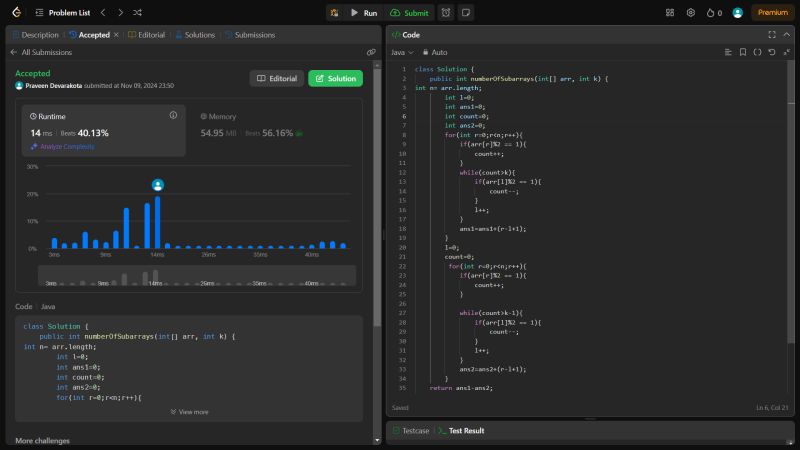Open settings gear in top bar
Image resolution: width=800 pixels, height=450 pixels.
(690, 13)
